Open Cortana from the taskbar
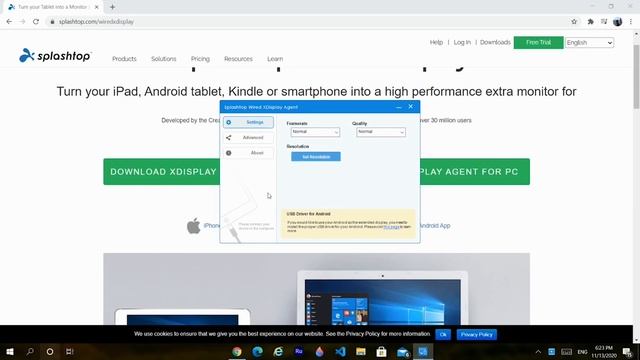Screen dimensions: 640x360 [x=49, y=351]
